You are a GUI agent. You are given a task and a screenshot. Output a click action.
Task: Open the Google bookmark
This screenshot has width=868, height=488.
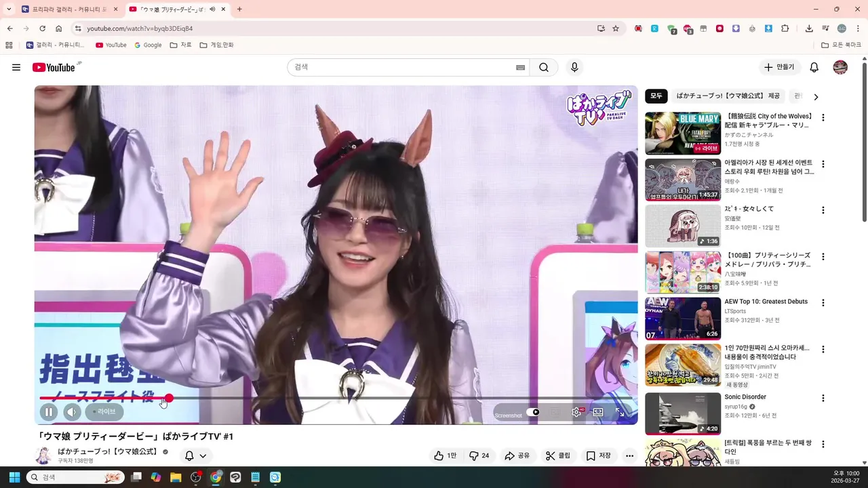click(x=148, y=45)
